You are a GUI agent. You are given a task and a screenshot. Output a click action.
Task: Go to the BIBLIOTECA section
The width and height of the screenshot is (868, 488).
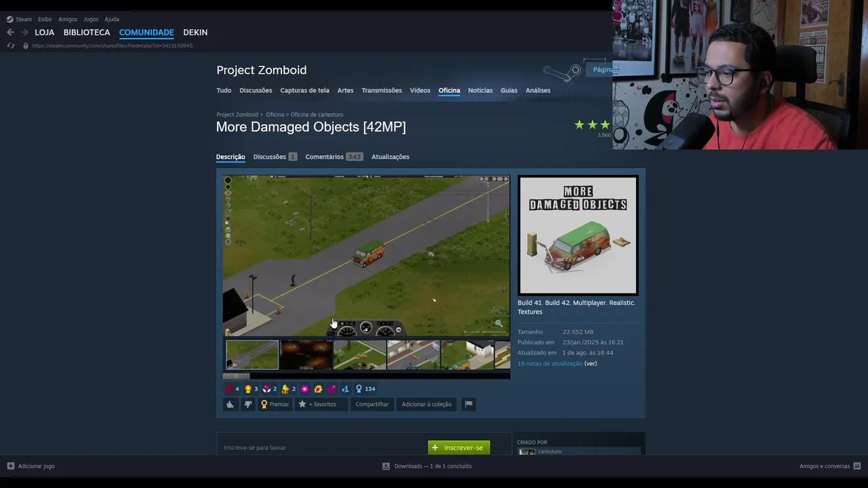tap(87, 33)
